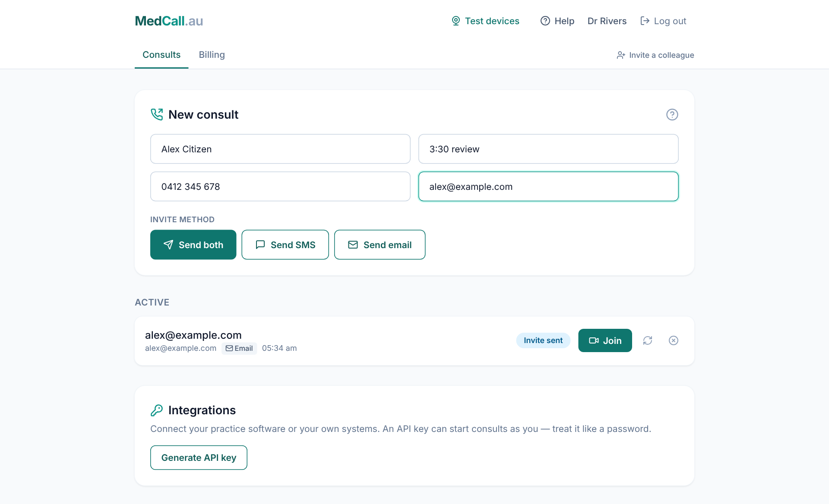
Task: Open the Help page
Action: click(x=557, y=21)
